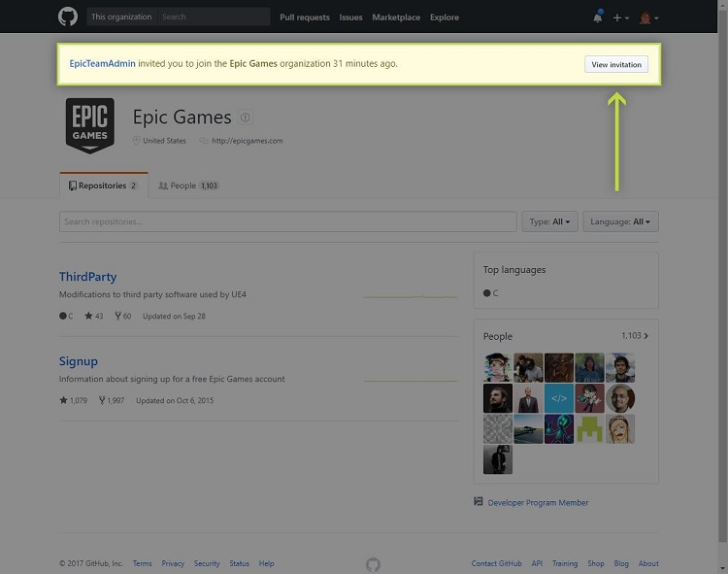728x574 pixels.
Task: Open Help in the footer
Action: click(x=267, y=563)
